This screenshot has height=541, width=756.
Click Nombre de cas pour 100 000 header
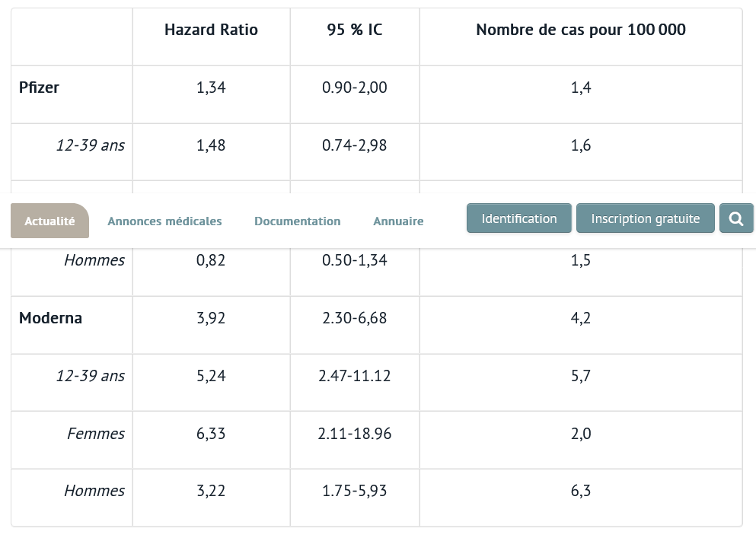tap(580, 30)
